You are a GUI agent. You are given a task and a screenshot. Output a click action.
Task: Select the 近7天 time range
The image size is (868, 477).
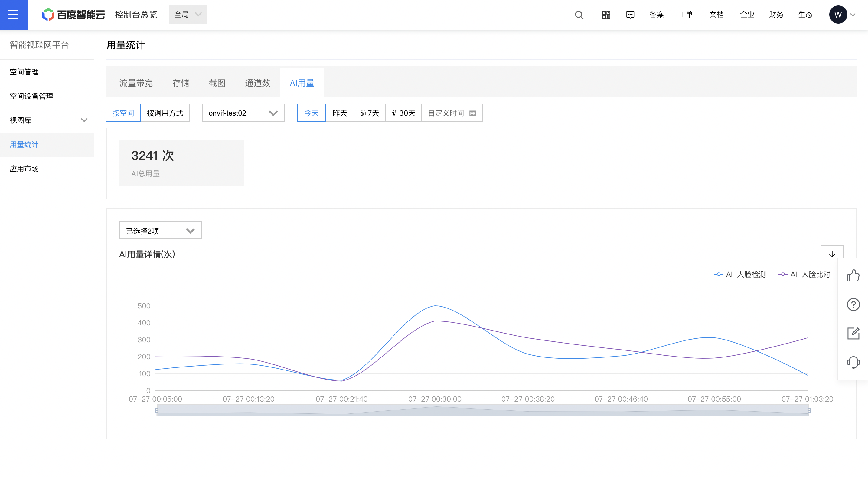coord(370,113)
